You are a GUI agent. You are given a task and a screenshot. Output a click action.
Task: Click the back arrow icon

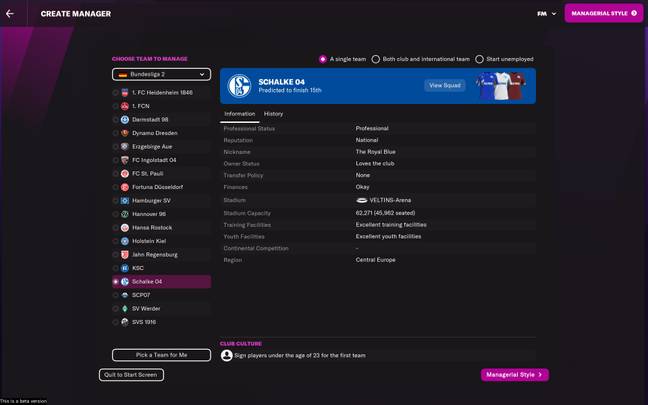[10, 14]
